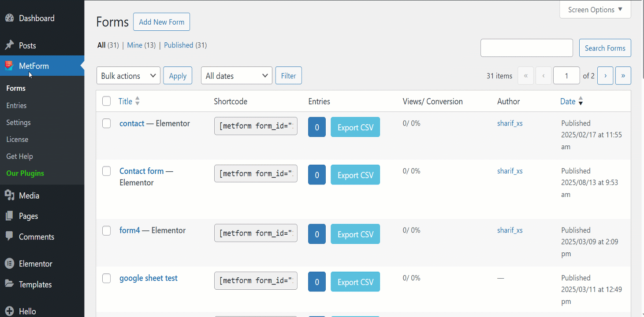Jump to last page arrow

click(623, 76)
